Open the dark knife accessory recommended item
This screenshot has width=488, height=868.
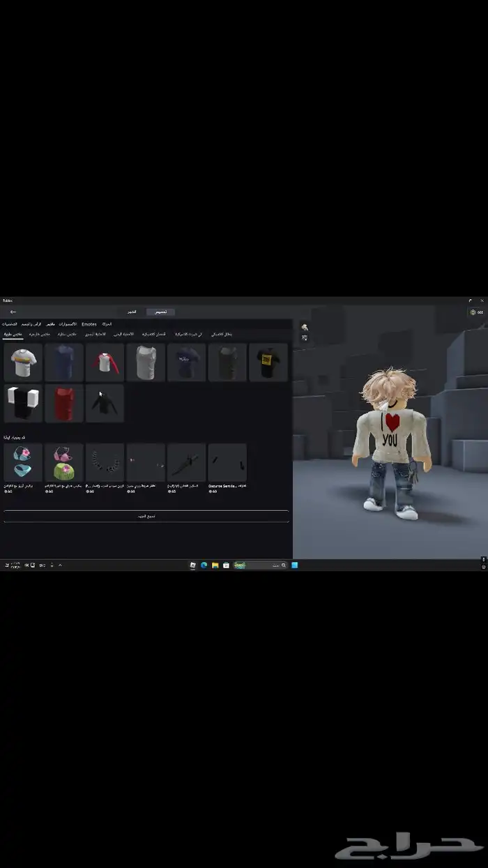point(187,463)
